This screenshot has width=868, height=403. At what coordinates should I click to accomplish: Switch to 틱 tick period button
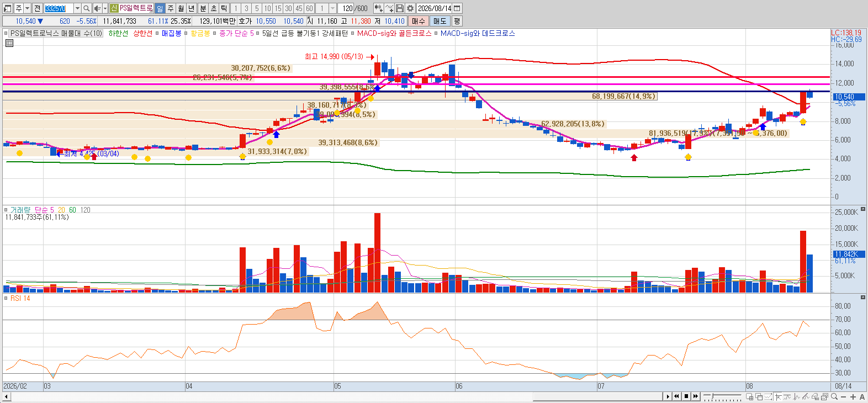click(x=224, y=8)
